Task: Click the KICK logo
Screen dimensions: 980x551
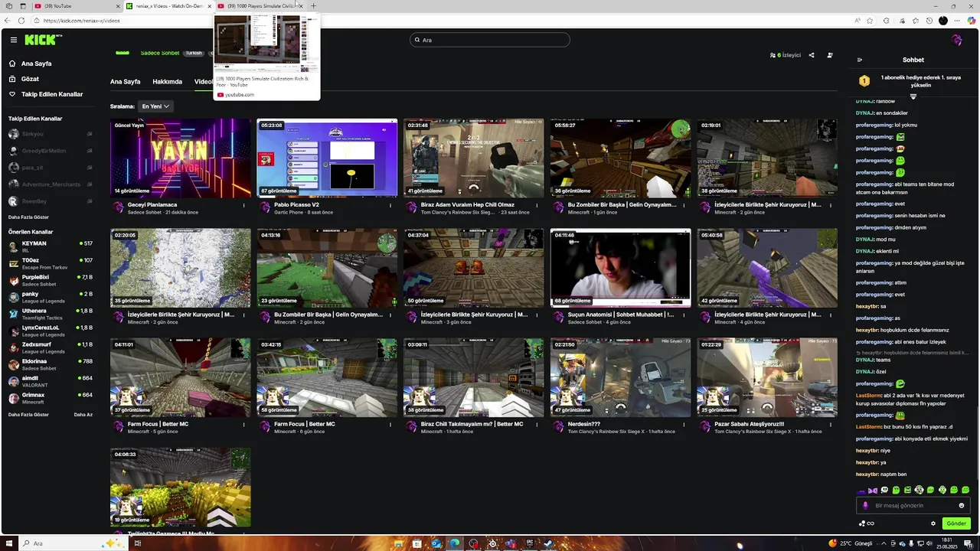Action: point(42,40)
